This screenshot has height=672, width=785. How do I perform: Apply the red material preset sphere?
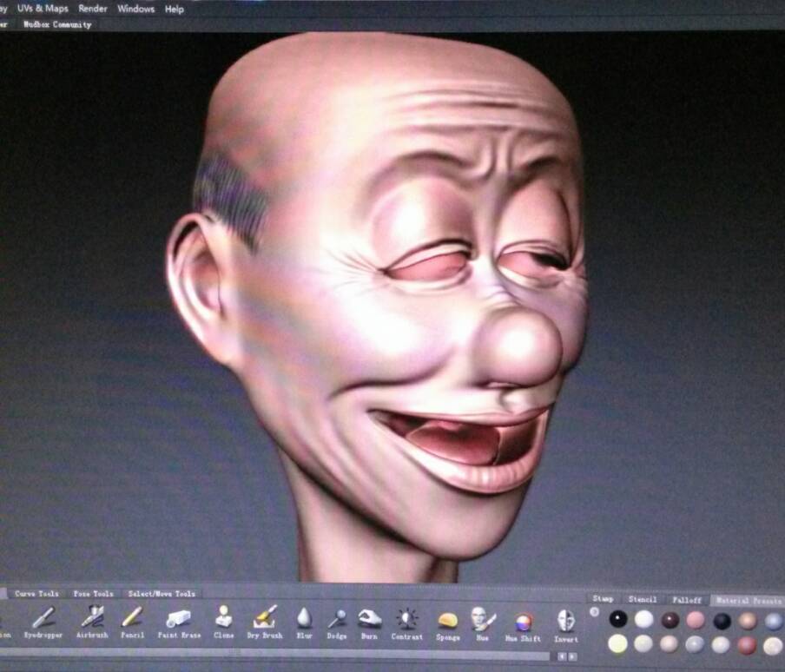click(747, 645)
